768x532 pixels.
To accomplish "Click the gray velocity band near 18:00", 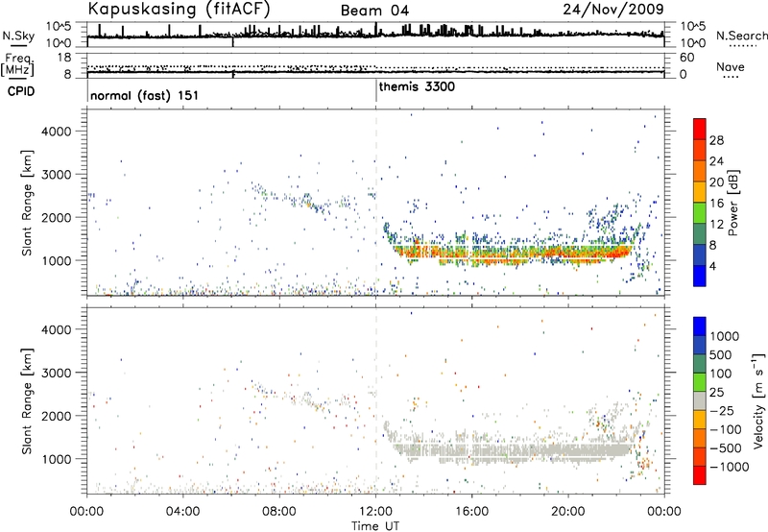I will point(520,452).
